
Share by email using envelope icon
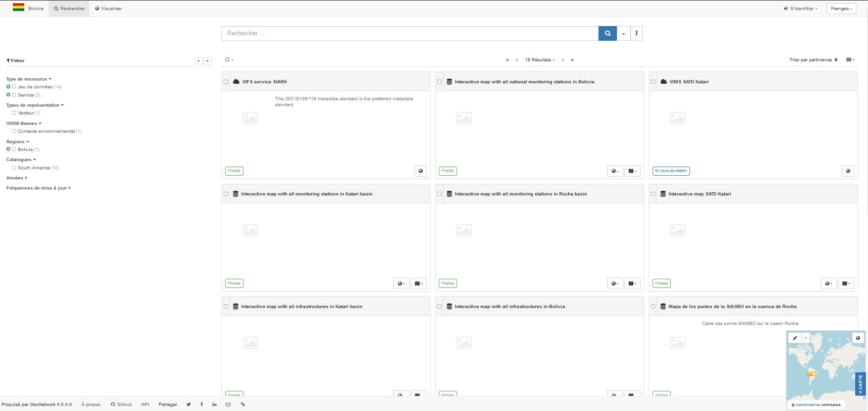pos(228,405)
